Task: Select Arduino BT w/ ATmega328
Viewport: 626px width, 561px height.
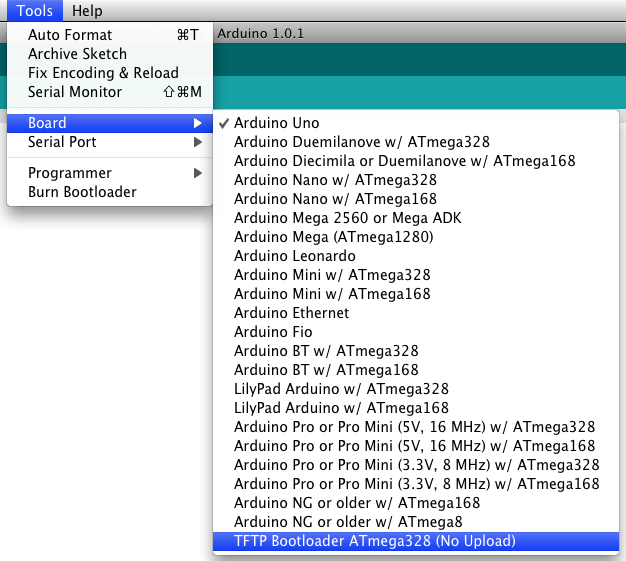Action: point(416,351)
